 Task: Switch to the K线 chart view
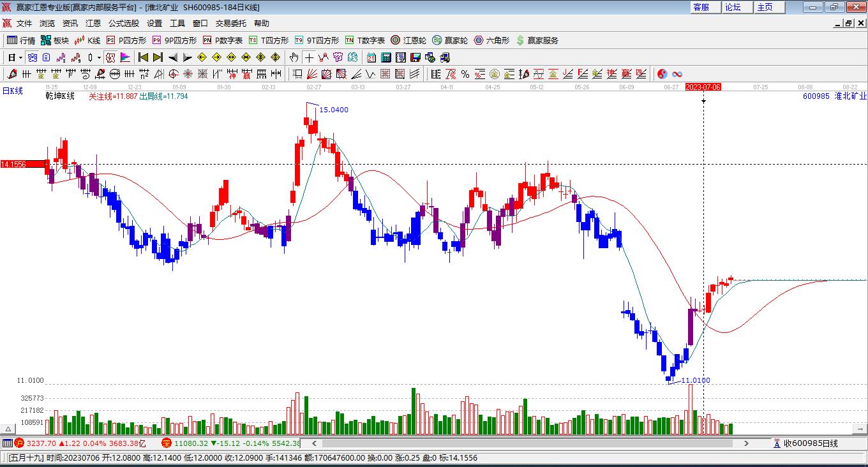87,40
